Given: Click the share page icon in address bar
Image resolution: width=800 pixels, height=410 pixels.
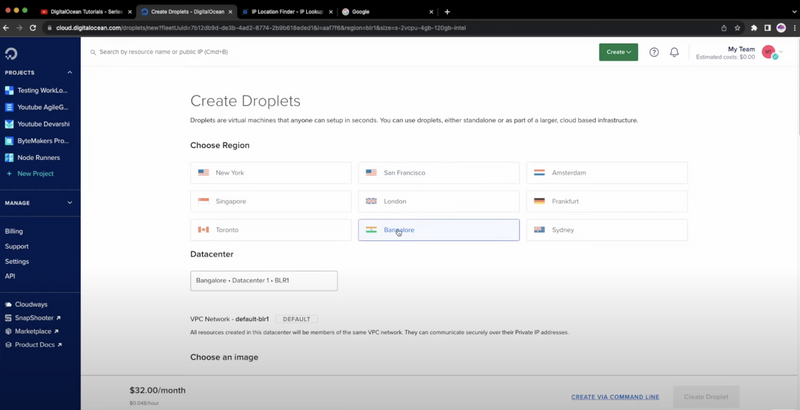Looking at the screenshot, I should coord(723,28).
